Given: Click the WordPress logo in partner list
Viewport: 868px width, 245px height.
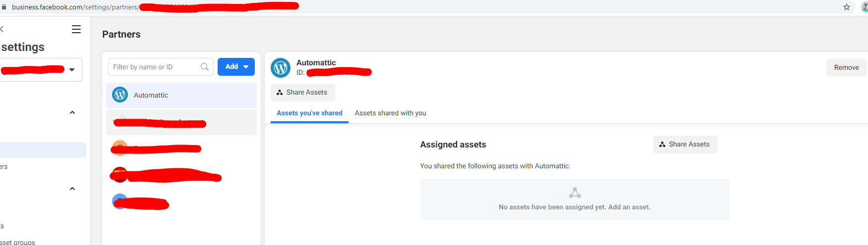Looking at the screenshot, I should [x=120, y=95].
